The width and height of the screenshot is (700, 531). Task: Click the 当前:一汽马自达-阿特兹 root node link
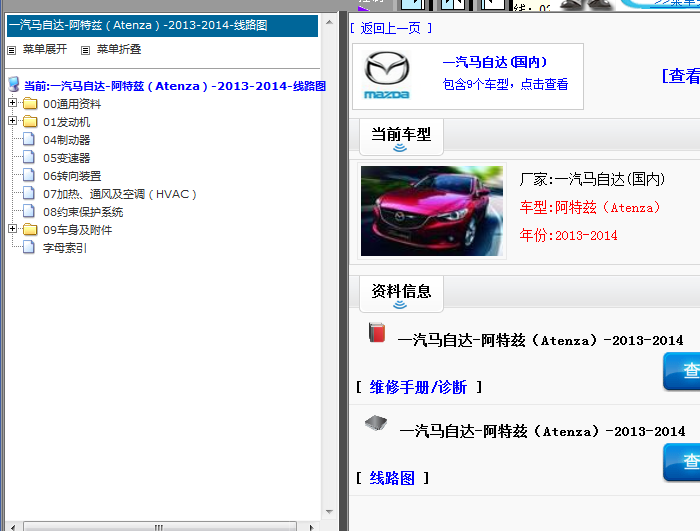tap(175, 86)
